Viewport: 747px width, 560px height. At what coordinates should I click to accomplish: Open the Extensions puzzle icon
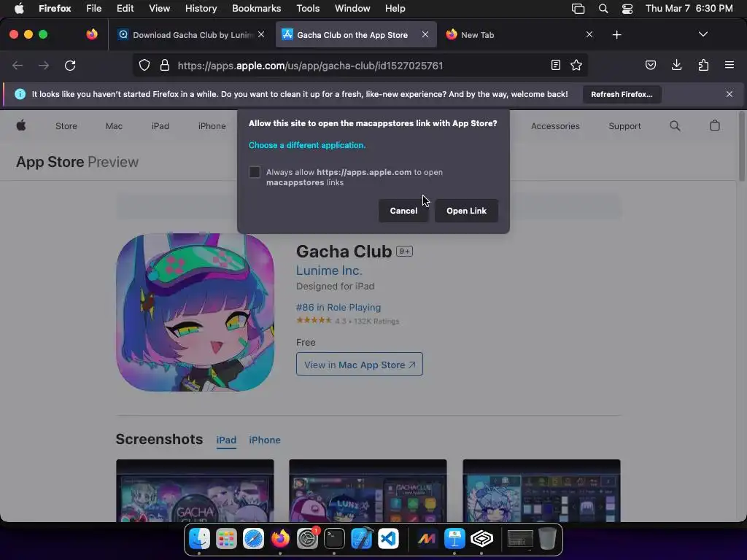pos(703,65)
